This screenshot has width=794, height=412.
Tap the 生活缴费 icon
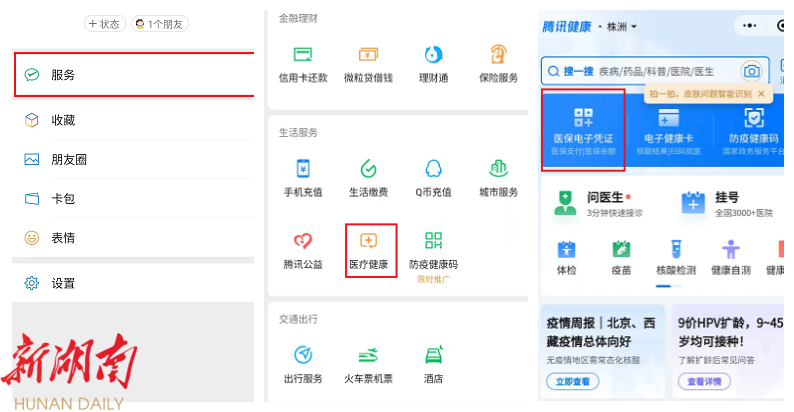(x=368, y=176)
